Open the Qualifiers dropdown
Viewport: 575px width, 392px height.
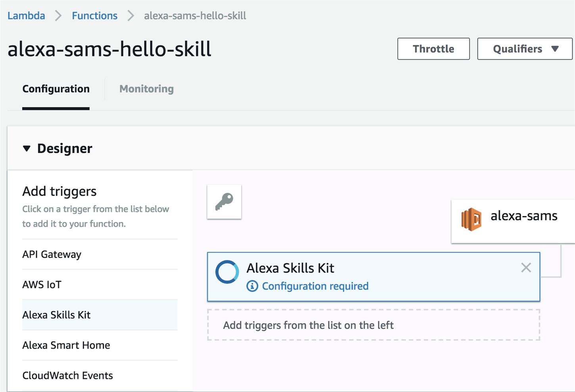[524, 49]
